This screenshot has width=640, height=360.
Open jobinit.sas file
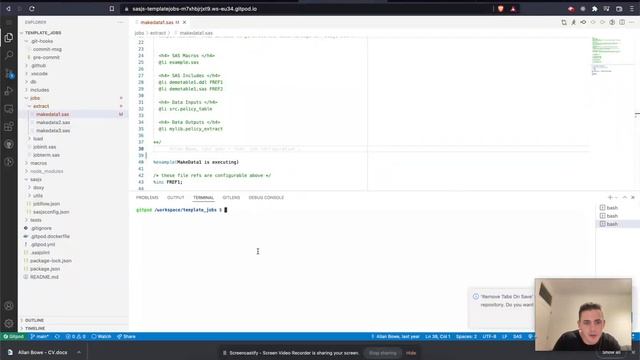pos(44,147)
